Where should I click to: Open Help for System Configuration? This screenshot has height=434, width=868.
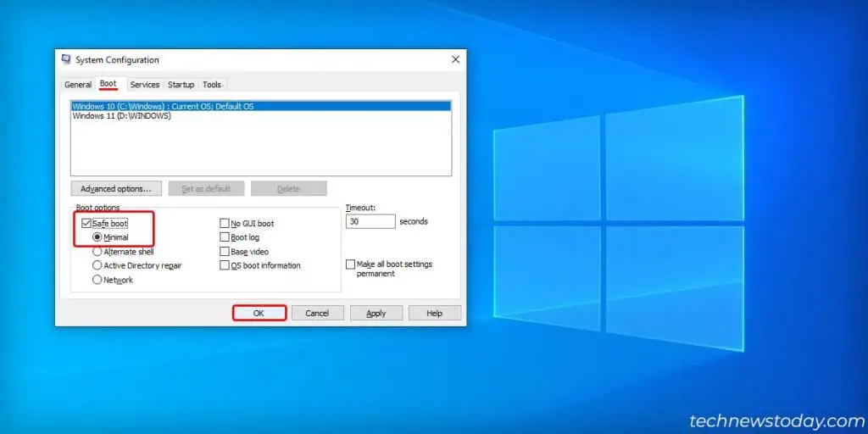click(435, 314)
